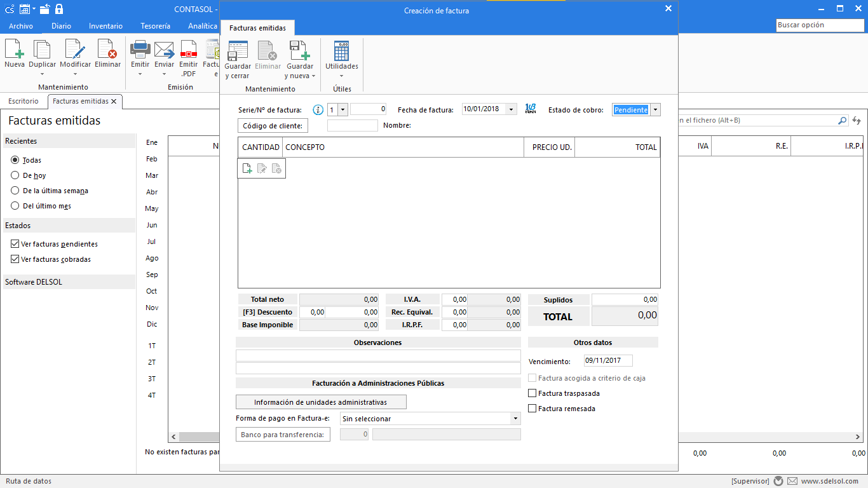Click the Emitir printer icon
Viewport: 868px width, 488px height.
coord(140,50)
